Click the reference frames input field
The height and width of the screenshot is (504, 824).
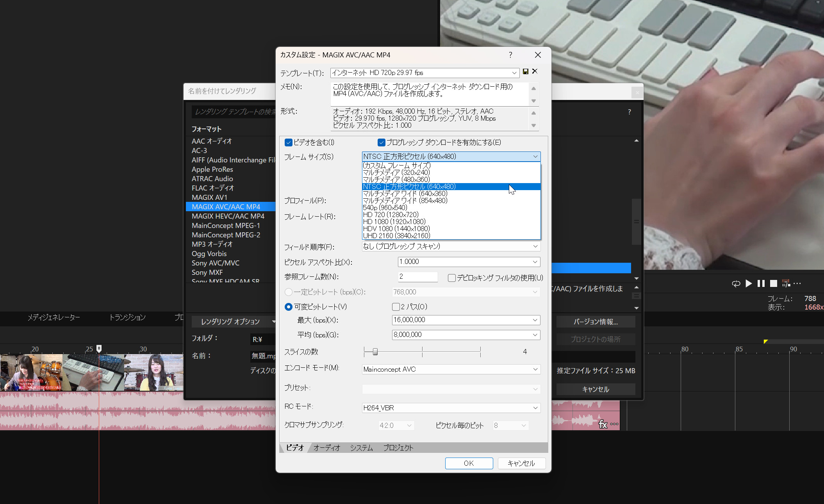[x=417, y=277]
